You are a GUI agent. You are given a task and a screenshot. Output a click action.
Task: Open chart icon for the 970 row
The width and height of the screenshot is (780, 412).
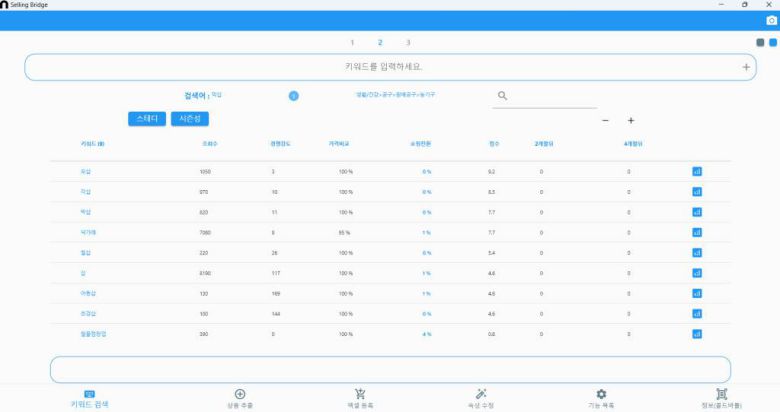coord(697,192)
